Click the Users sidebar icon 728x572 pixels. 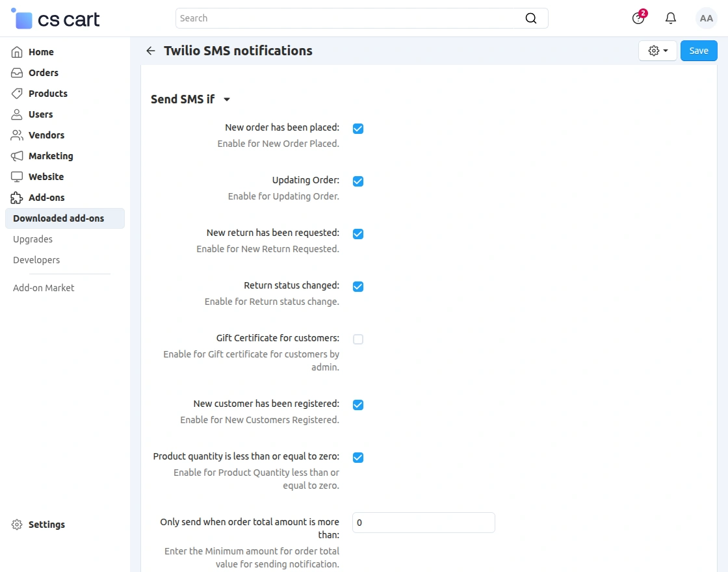click(16, 114)
